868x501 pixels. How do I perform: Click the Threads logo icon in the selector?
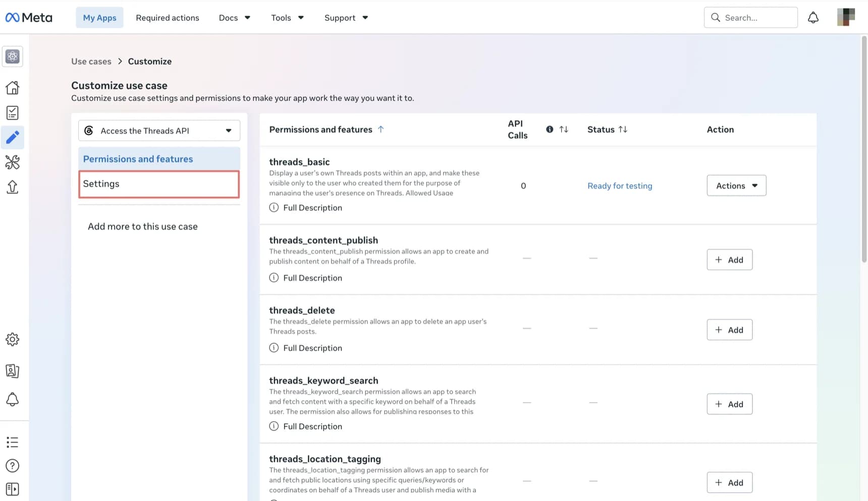[89, 131]
